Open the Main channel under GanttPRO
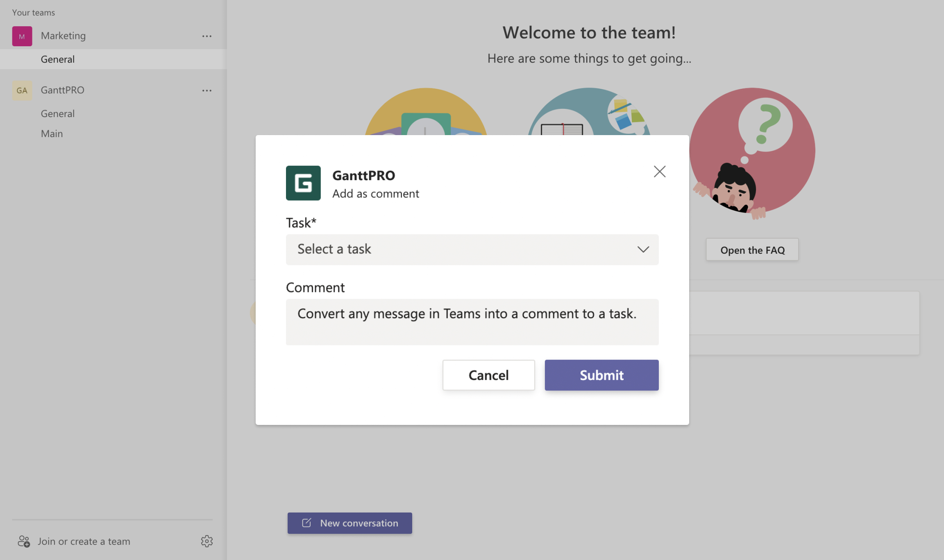 tap(52, 133)
